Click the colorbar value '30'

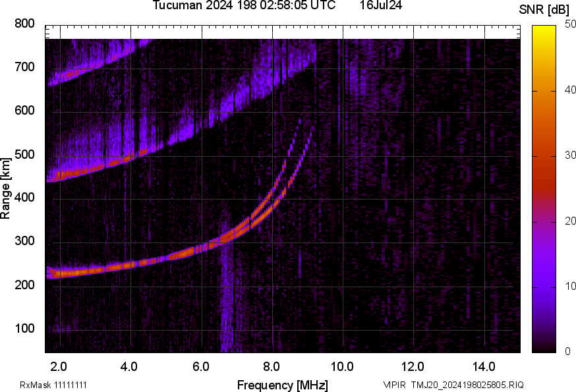coord(571,155)
